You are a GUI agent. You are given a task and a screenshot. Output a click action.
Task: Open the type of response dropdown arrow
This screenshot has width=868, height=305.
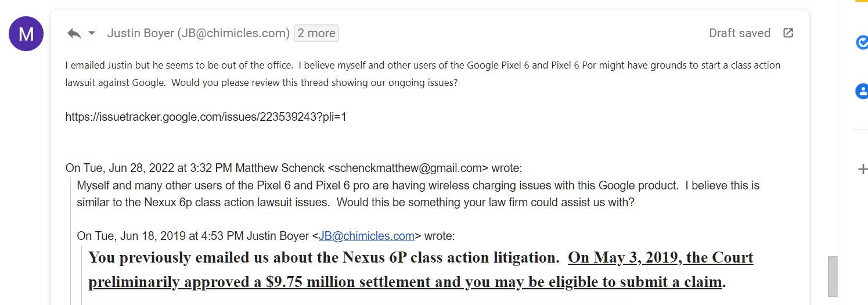coord(92,34)
